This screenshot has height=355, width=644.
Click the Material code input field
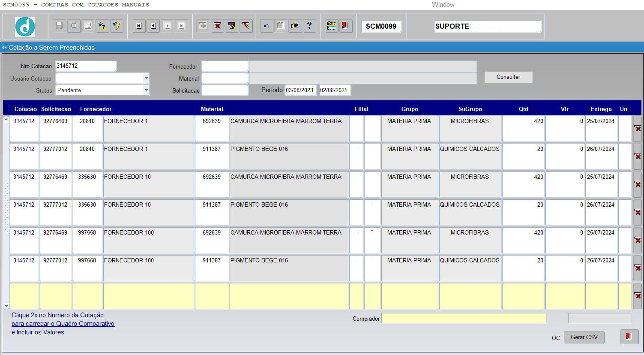click(225, 78)
